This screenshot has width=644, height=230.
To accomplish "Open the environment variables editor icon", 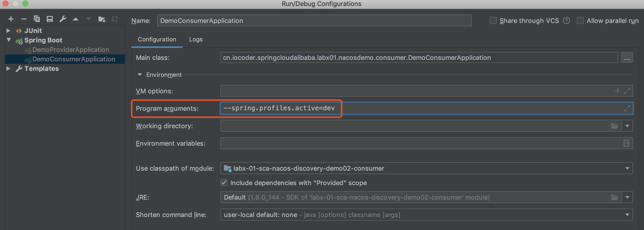I will 626,143.
